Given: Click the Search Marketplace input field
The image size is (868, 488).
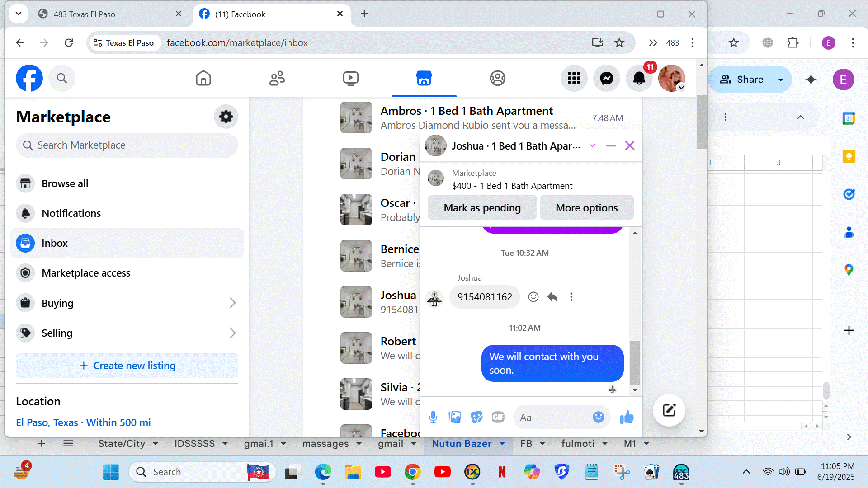Looking at the screenshot, I should 127,145.
